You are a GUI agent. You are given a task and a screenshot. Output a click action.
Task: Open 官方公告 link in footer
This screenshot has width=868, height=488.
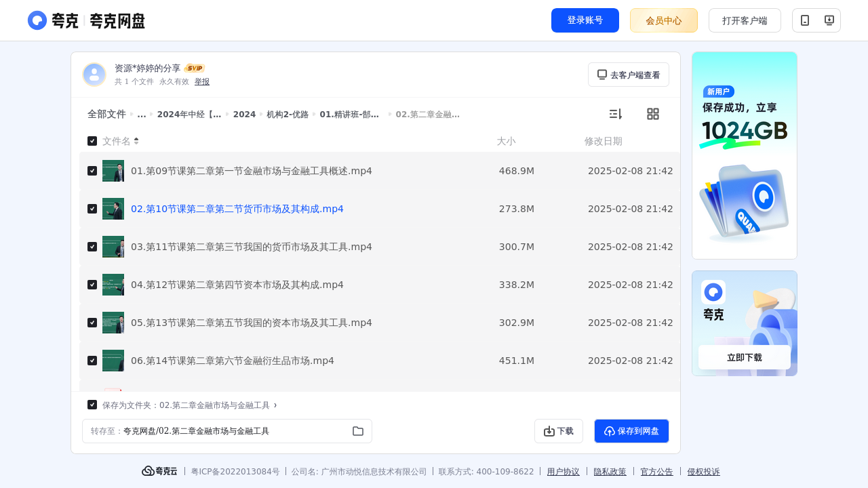pos(657,472)
